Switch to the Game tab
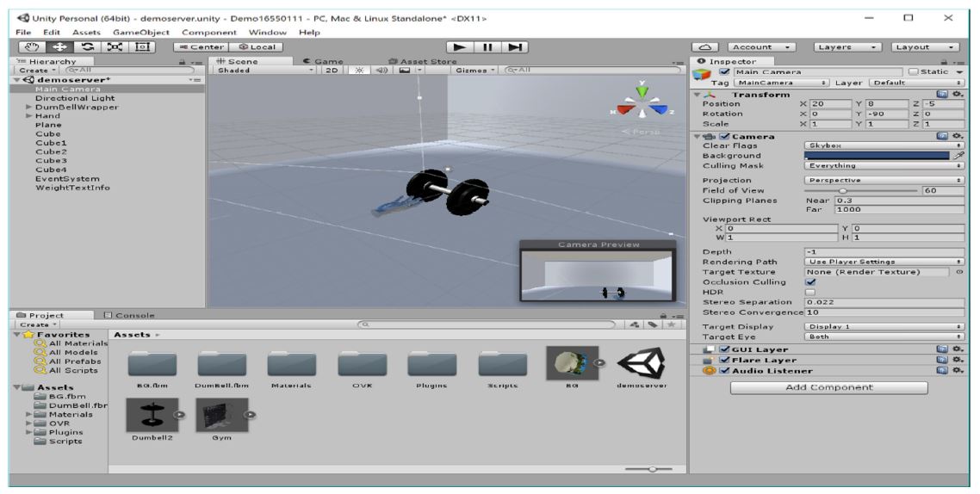 pyautogui.click(x=324, y=61)
